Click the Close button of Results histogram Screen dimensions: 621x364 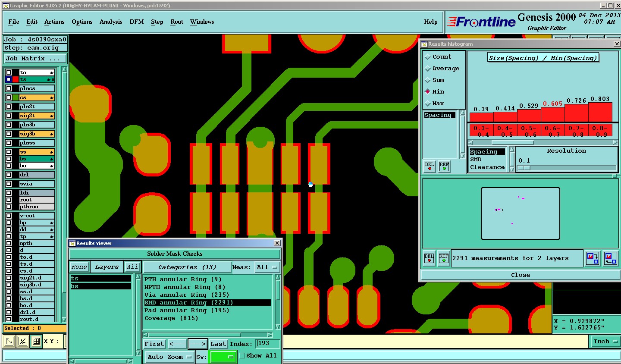click(521, 275)
